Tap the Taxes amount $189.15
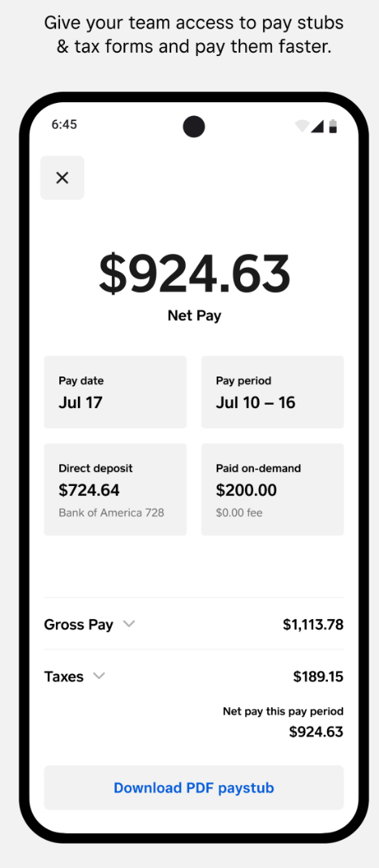The width and height of the screenshot is (379, 868). pos(318,677)
